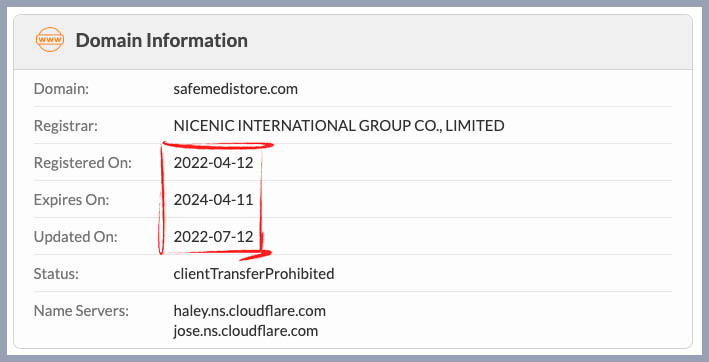Viewport: 709px width, 362px height.
Task: Select the safemedistore.com domain text
Action: [x=236, y=89]
